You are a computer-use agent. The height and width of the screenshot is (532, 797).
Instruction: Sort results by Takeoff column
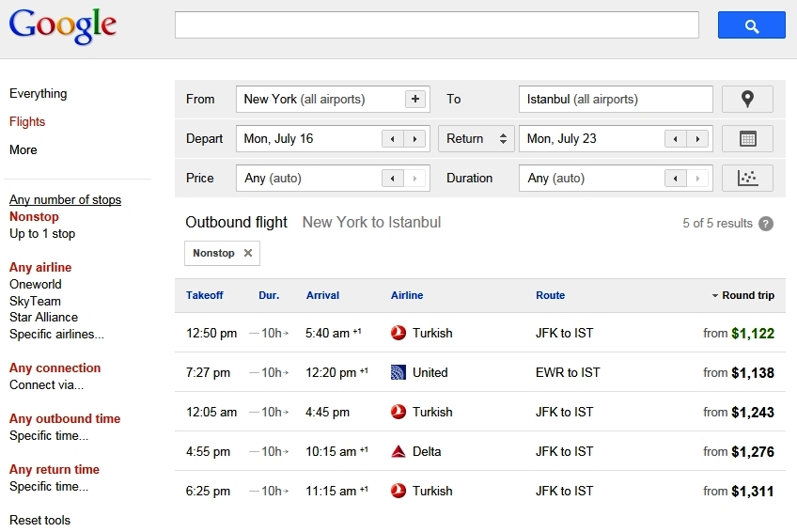point(204,295)
